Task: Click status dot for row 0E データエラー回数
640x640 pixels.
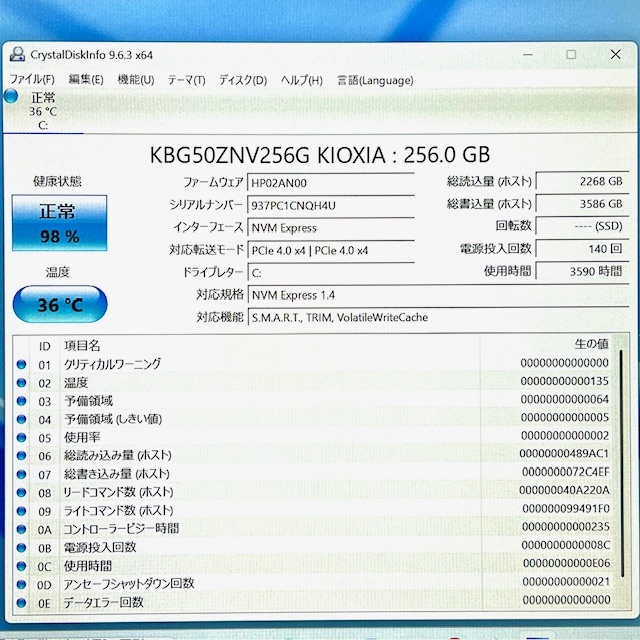Action: point(22,603)
